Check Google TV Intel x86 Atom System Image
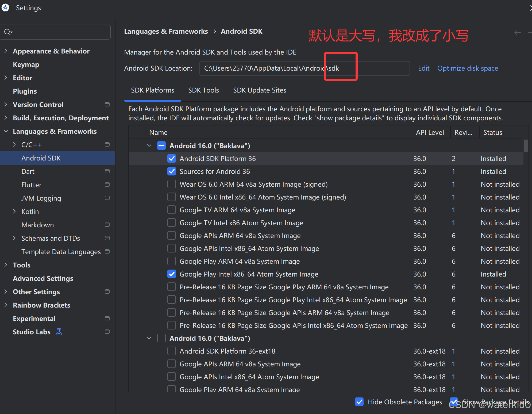The image size is (532, 414). point(172,223)
